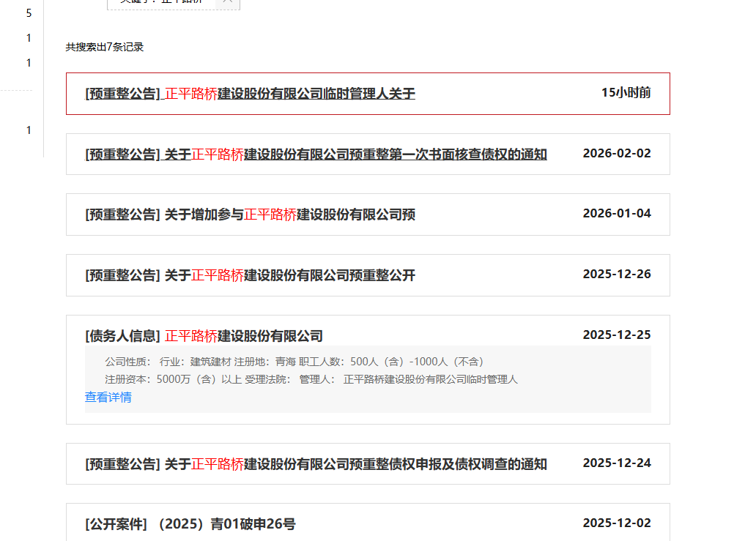Click the 公司性质 label

point(127,362)
